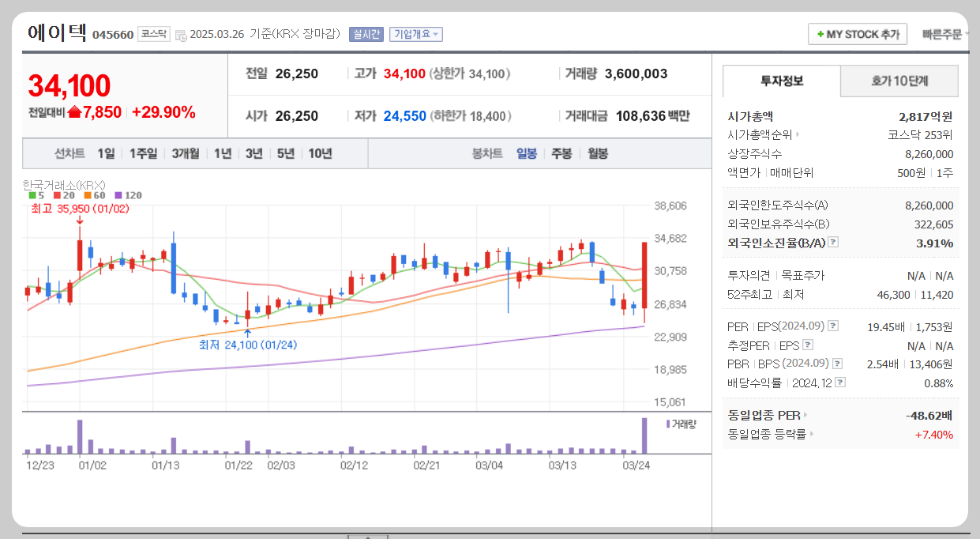Click the 시가총액 value 2,817억원
The width and height of the screenshot is (980, 539).
click(x=926, y=116)
